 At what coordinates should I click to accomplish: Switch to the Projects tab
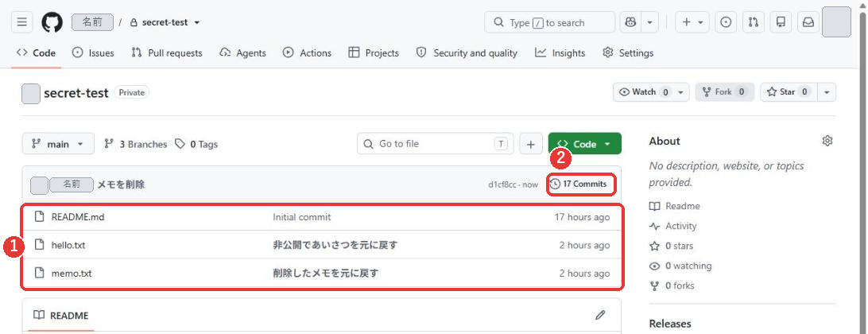pyautogui.click(x=374, y=52)
